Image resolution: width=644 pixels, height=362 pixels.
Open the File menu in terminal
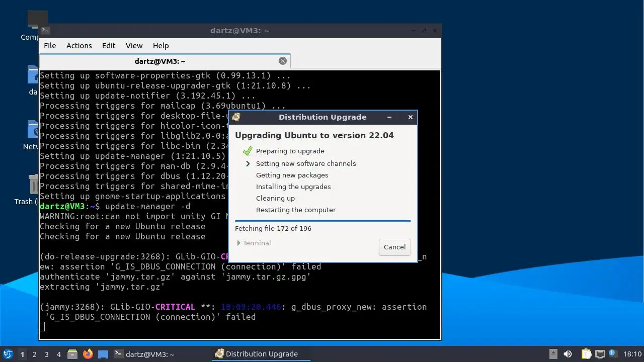[x=50, y=45]
